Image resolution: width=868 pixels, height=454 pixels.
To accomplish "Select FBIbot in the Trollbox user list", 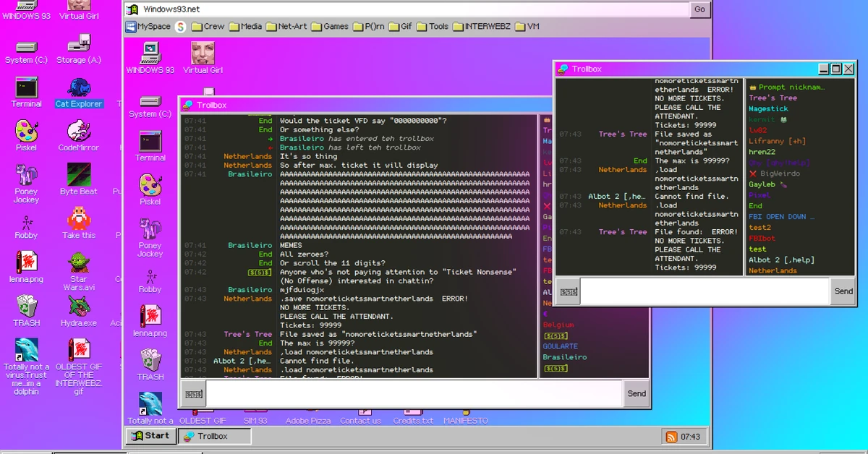I will (762, 238).
